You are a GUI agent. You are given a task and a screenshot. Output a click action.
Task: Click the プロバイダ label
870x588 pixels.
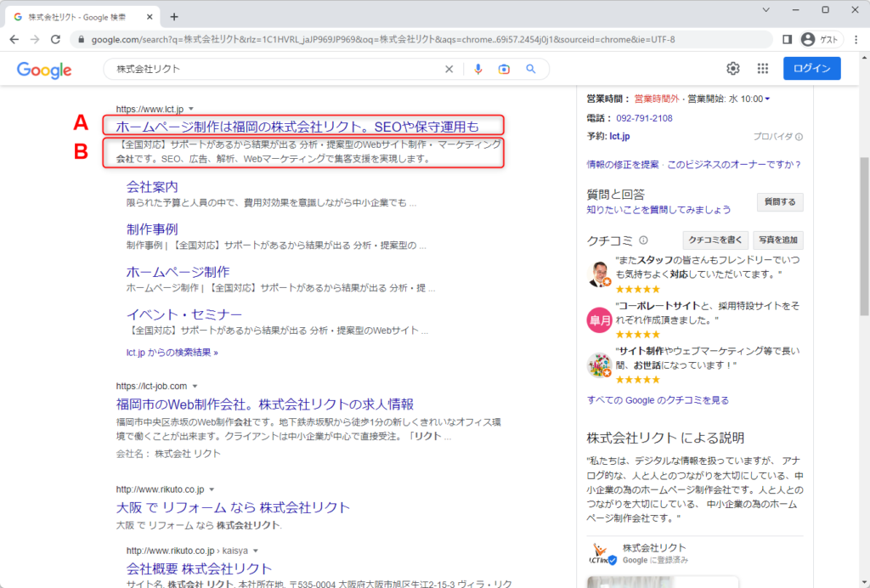(x=773, y=137)
